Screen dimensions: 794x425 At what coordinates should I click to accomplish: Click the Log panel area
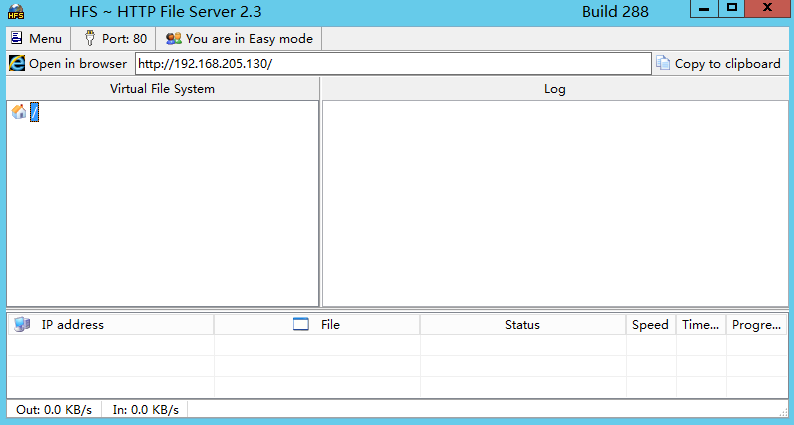555,203
